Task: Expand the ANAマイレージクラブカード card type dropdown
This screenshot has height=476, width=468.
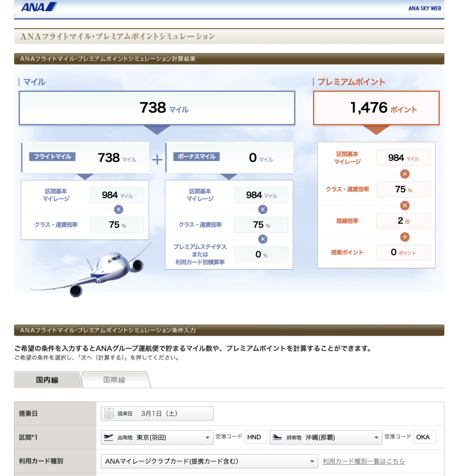Action: coord(210,462)
